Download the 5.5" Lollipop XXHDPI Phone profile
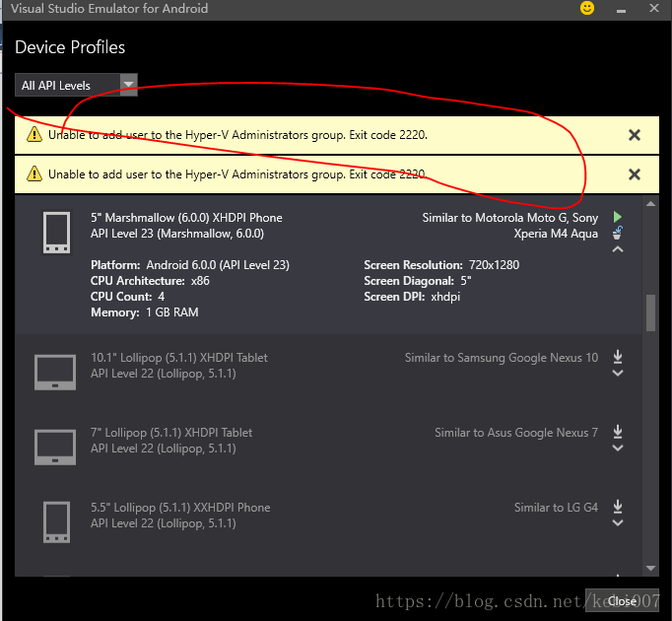The height and width of the screenshot is (621, 672). tap(618, 507)
